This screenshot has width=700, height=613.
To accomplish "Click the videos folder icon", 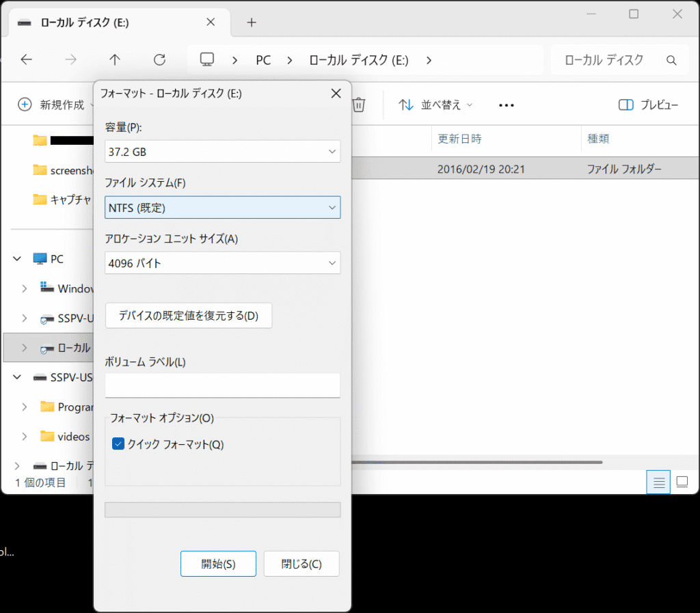I will [x=47, y=436].
